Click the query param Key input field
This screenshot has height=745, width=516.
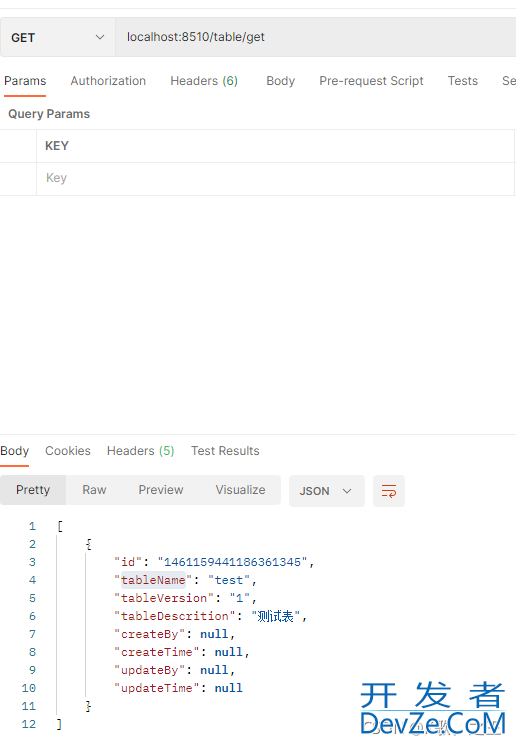pyautogui.click(x=276, y=178)
